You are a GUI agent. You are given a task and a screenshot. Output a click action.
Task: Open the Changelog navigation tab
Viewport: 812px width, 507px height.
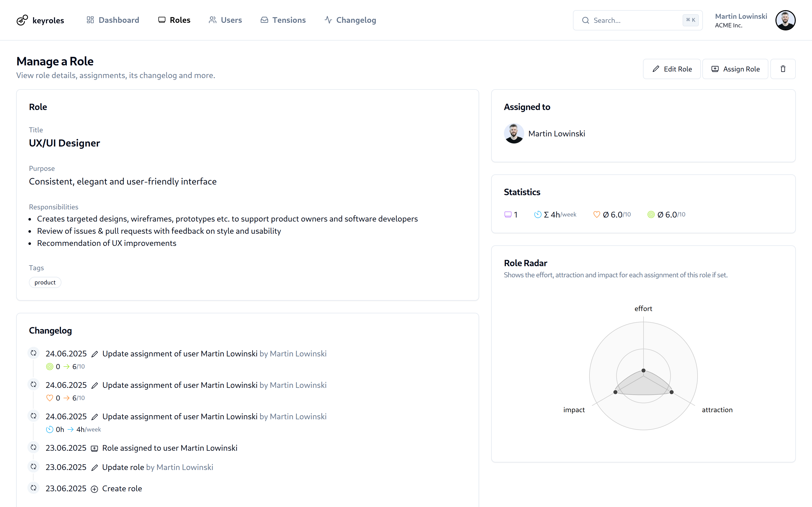pos(350,20)
